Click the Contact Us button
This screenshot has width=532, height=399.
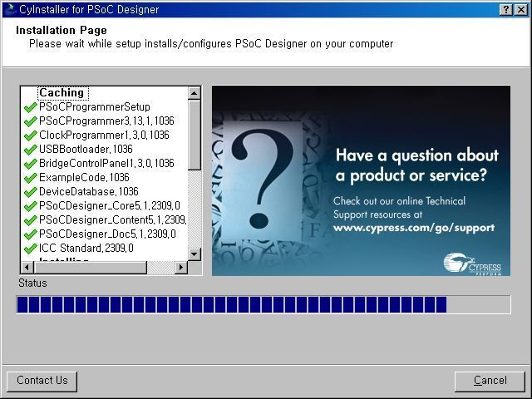click(x=42, y=382)
